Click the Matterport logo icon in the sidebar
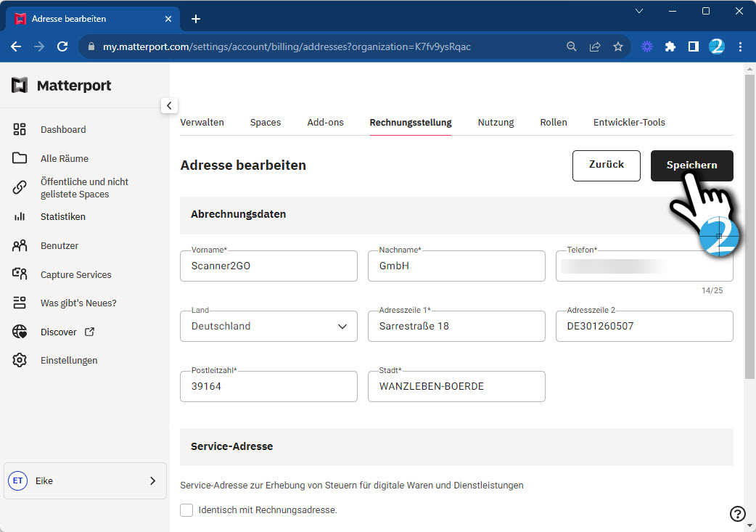The image size is (756, 532). point(20,86)
